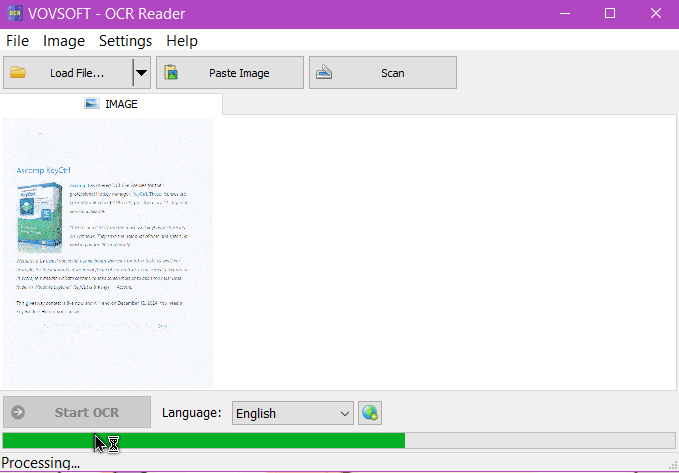Click the Load File button
Image resolution: width=679 pixels, height=473 pixels.
point(68,73)
